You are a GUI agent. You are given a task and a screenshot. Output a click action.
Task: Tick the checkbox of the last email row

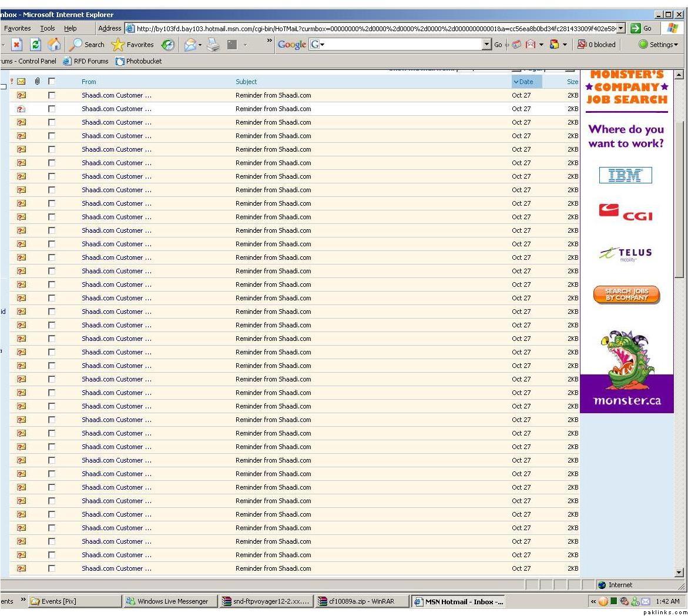(x=52, y=568)
